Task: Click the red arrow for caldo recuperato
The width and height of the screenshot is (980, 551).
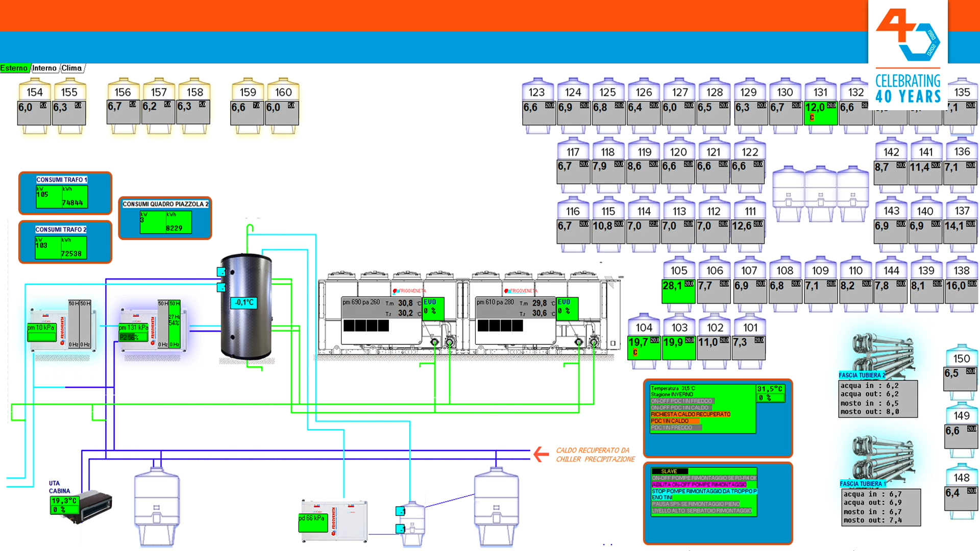Action: pos(541,454)
